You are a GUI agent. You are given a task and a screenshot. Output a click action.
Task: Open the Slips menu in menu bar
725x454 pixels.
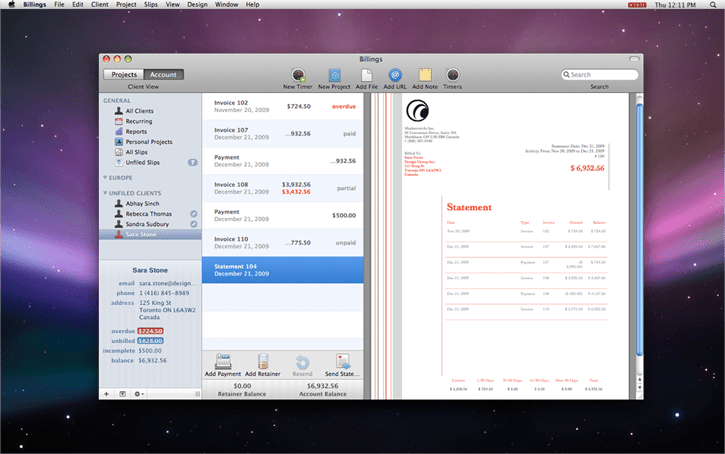pos(151,5)
